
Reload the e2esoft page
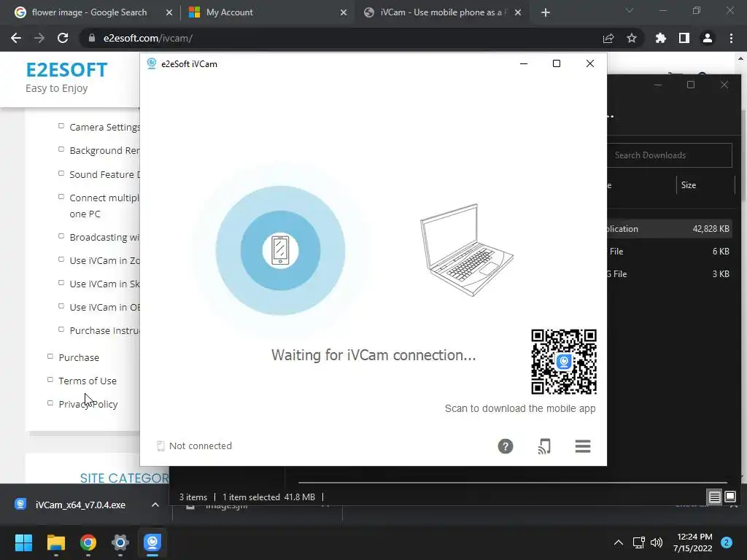(x=63, y=38)
